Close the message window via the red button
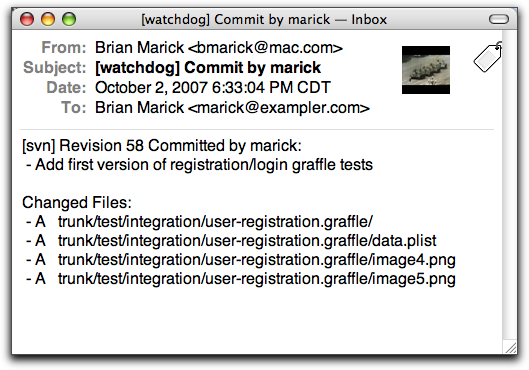529x370 pixels. click(x=27, y=19)
